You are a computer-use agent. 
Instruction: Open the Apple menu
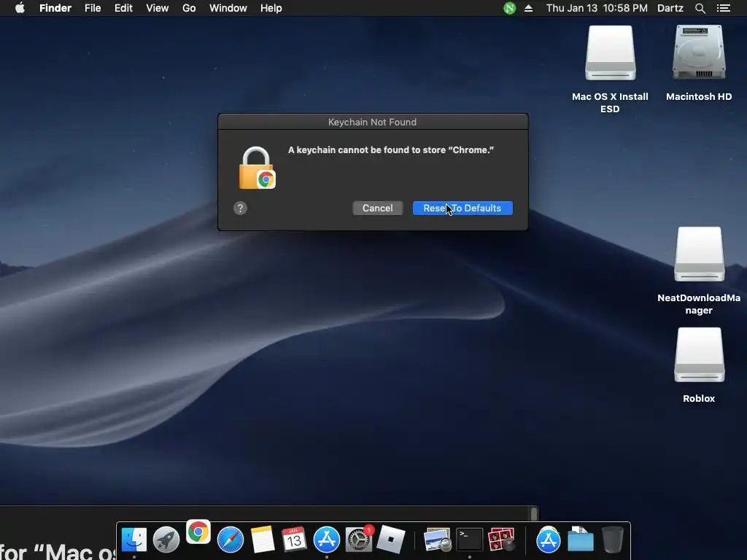[20, 8]
